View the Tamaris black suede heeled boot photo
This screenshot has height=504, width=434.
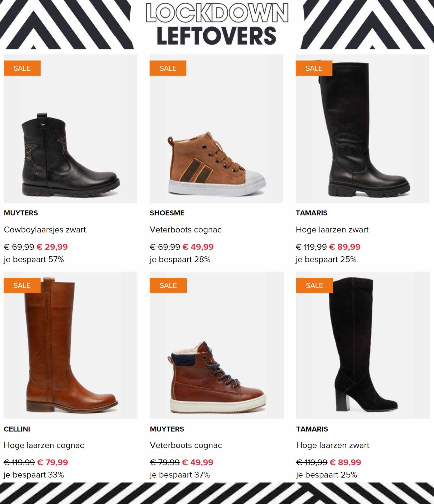363,345
